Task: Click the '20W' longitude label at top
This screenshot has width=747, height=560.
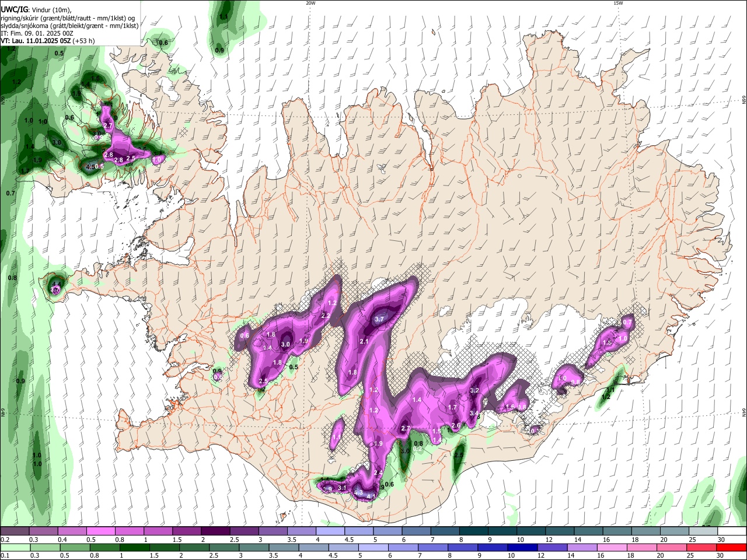Action: [x=310, y=3]
